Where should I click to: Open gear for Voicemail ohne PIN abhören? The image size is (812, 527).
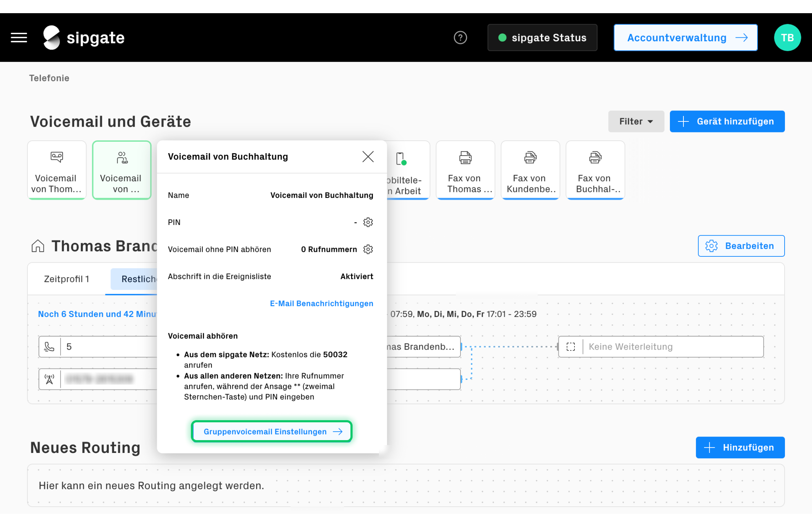pyautogui.click(x=368, y=249)
